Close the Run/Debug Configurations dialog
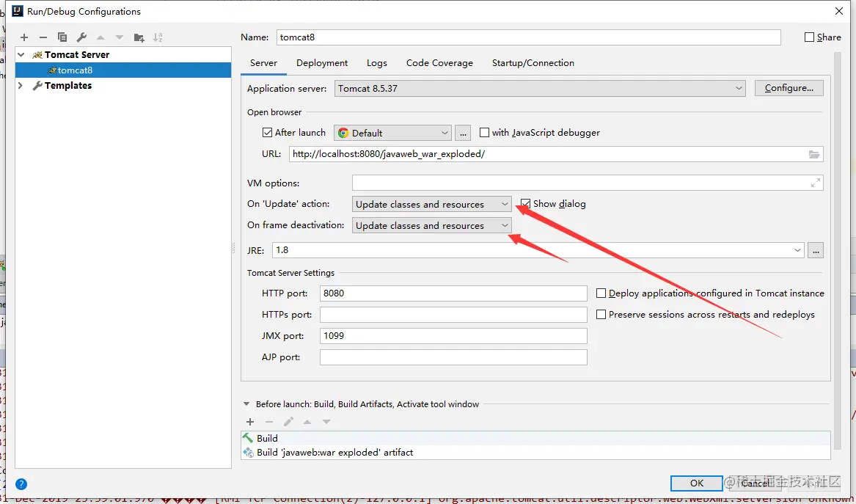This screenshot has width=856, height=504. coord(839,11)
